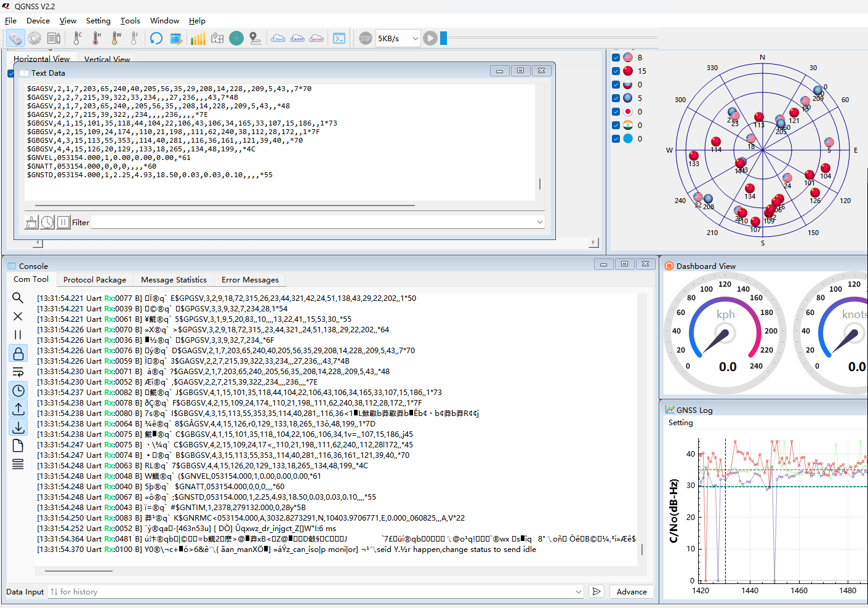The height and width of the screenshot is (608, 868).
Task: Expand the Filter dropdown in Text Data
Action: pos(539,222)
